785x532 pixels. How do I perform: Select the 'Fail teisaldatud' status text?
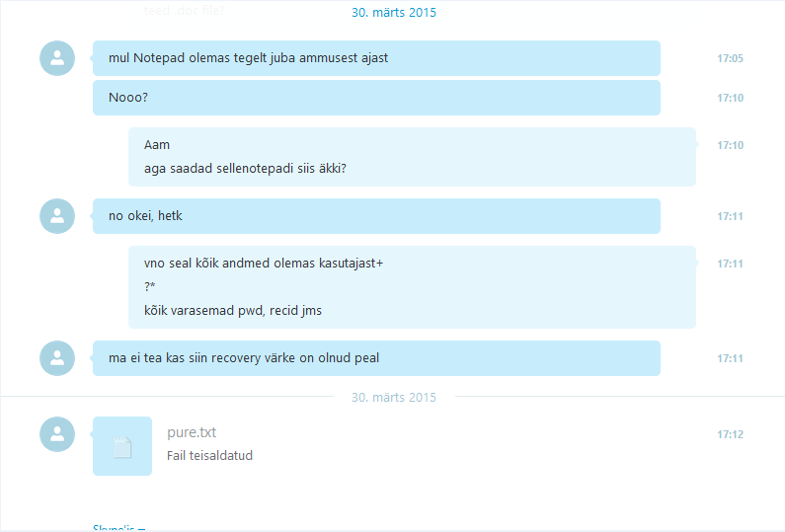click(209, 455)
